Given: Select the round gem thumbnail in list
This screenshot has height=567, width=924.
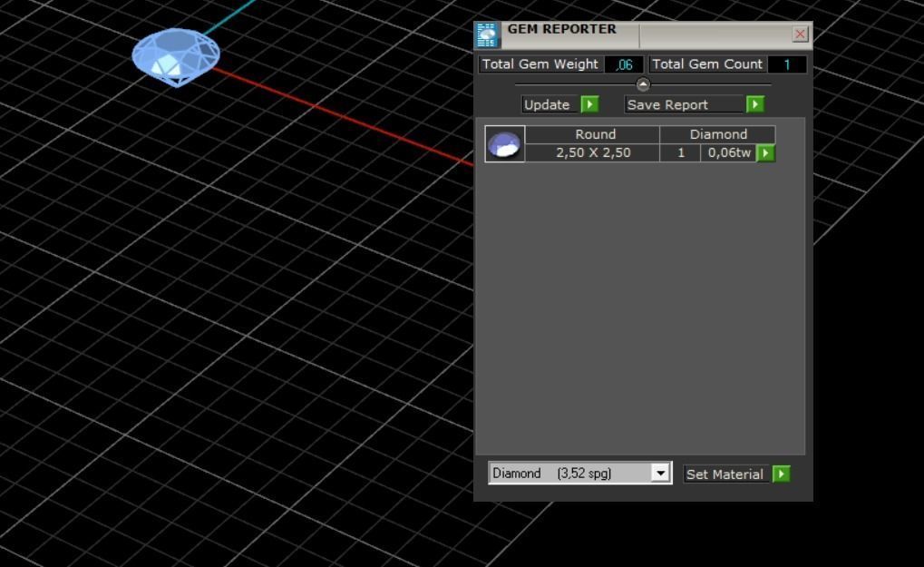Looking at the screenshot, I should point(505,144).
